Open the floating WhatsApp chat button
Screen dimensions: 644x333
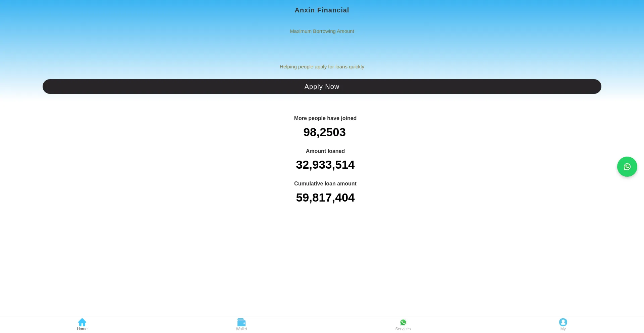pyautogui.click(x=627, y=167)
